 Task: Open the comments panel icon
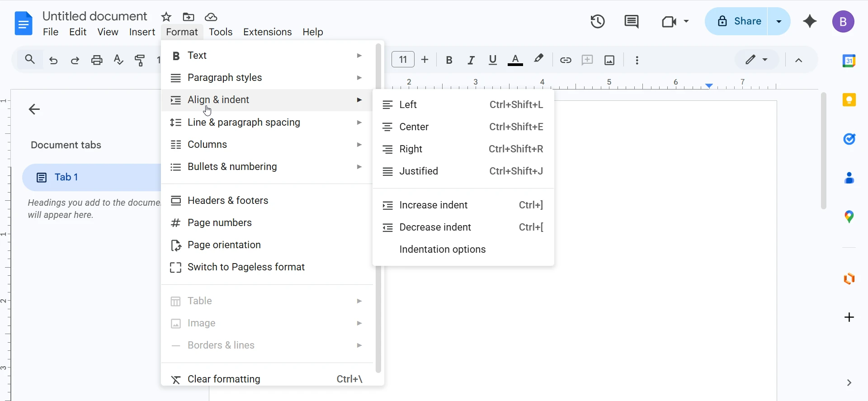[631, 21]
